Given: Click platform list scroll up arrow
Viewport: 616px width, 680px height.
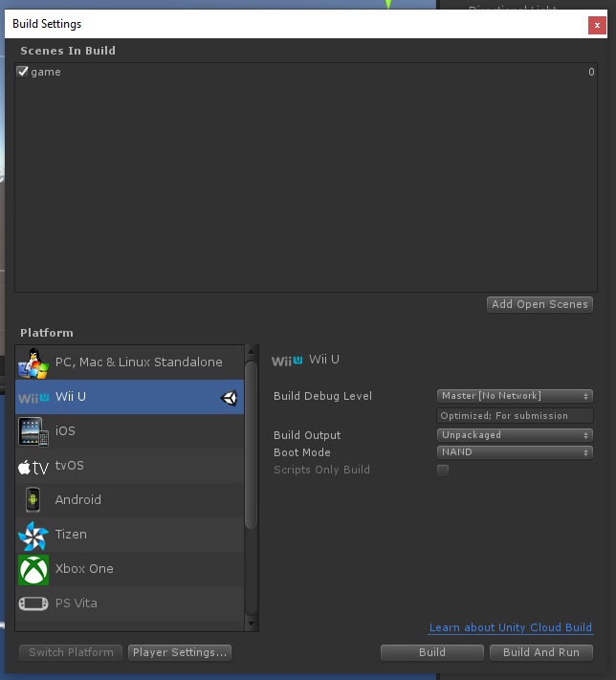Looking at the screenshot, I should [251, 351].
